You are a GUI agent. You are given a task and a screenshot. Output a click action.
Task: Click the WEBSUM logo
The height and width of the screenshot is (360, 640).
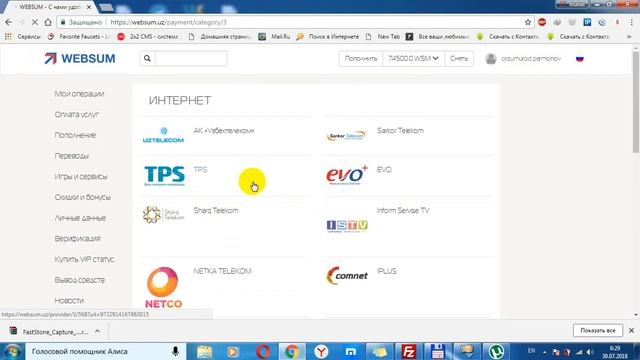[x=80, y=58]
